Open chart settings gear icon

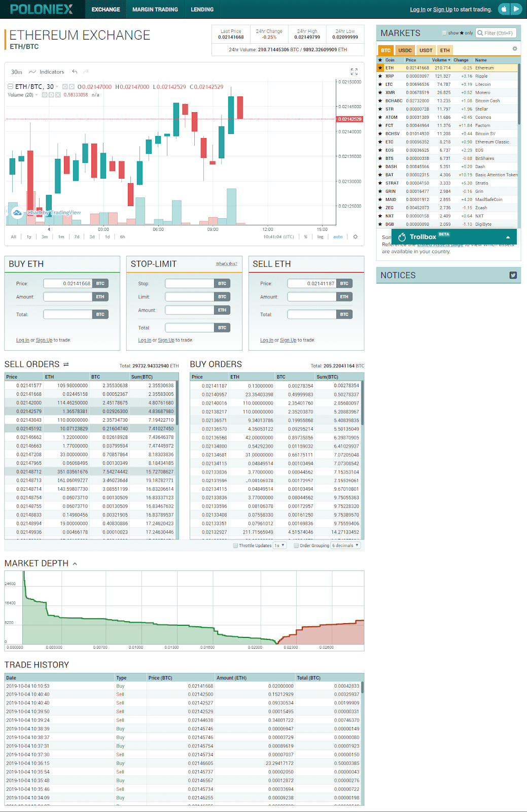pos(355,236)
